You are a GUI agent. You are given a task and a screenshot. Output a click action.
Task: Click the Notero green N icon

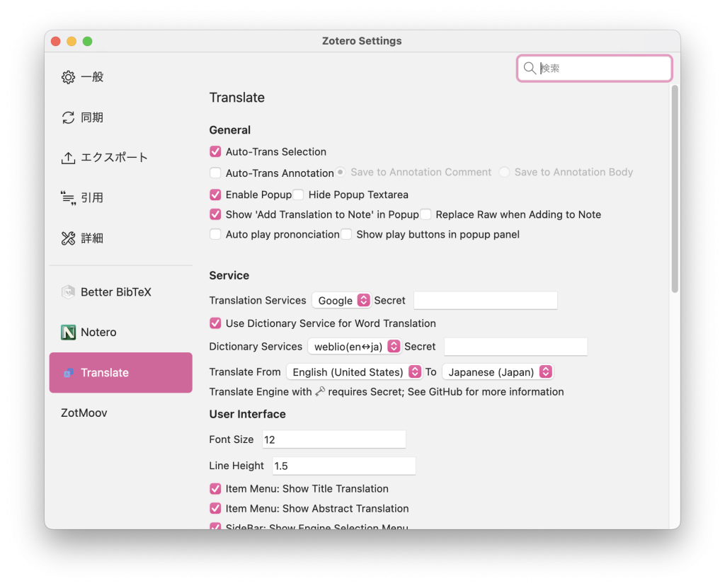tap(68, 333)
